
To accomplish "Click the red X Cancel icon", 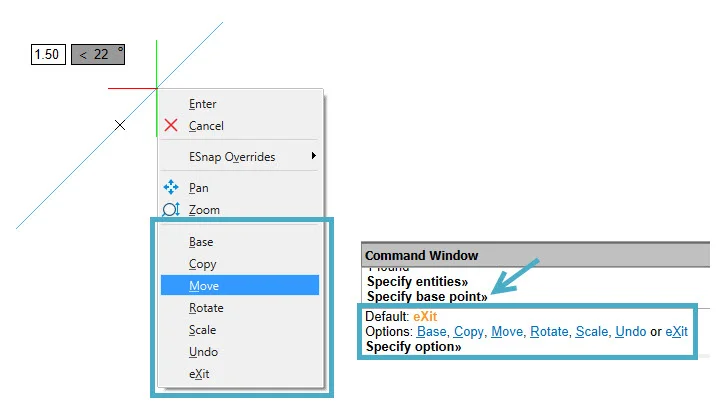I will (171, 126).
